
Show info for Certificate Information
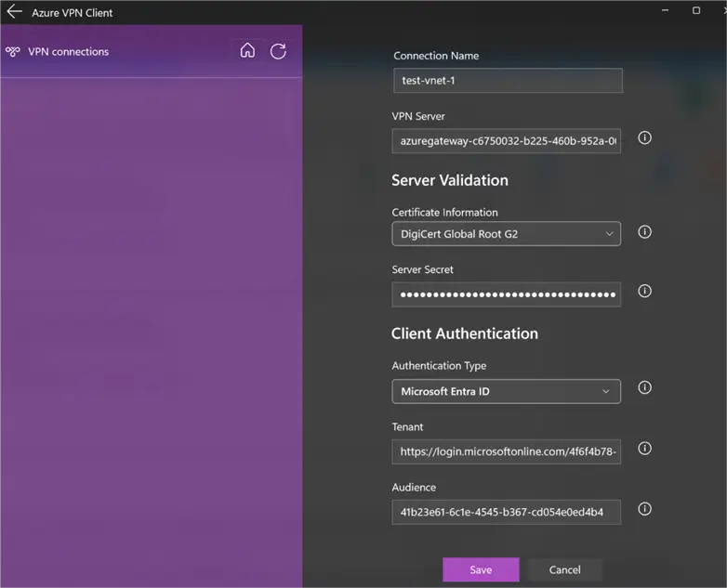[x=644, y=231]
